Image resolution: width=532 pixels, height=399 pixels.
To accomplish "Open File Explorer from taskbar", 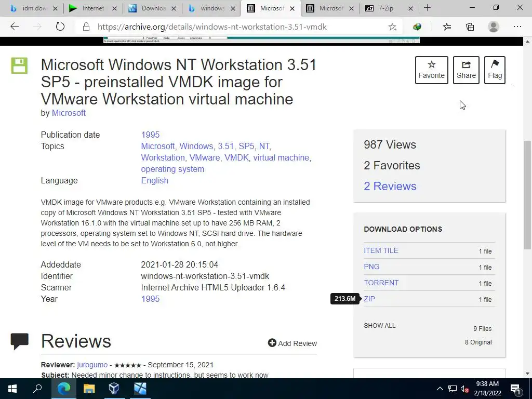I will click(89, 389).
